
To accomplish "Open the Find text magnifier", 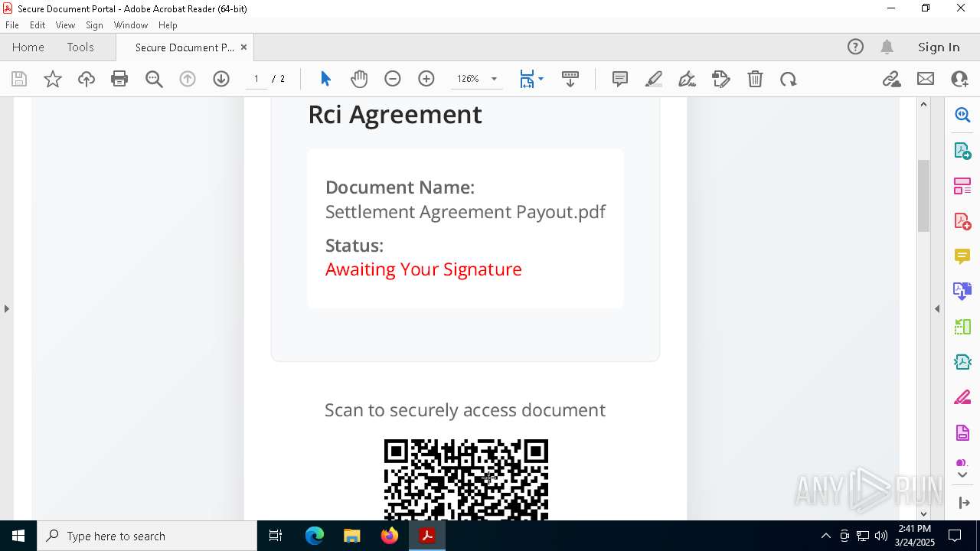I will tap(154, 79).
